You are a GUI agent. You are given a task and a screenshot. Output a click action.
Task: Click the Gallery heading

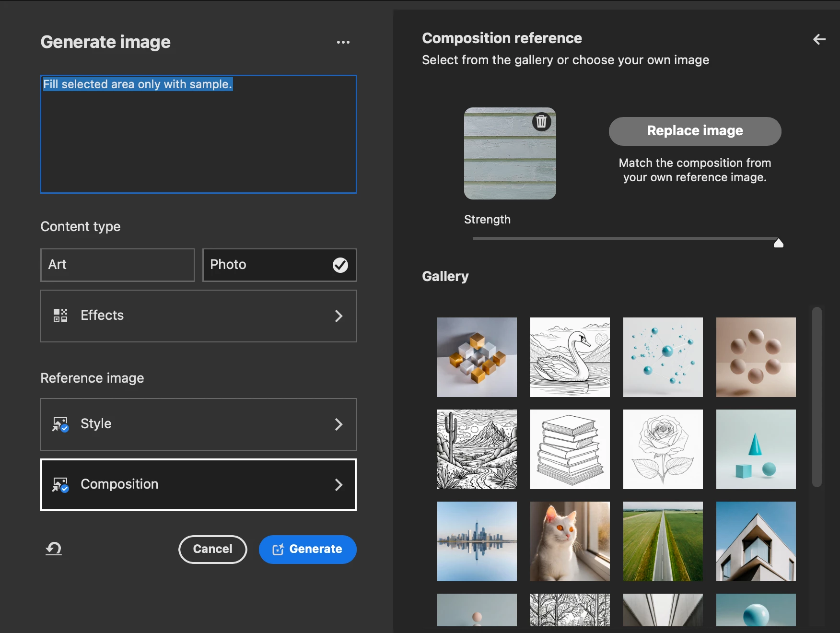click(x=445, y=277)
